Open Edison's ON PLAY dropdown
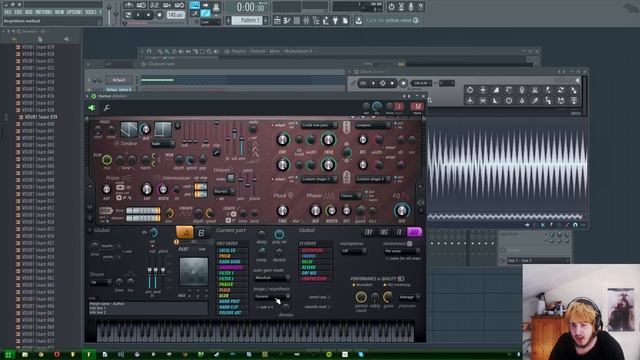 pos(421,83)
